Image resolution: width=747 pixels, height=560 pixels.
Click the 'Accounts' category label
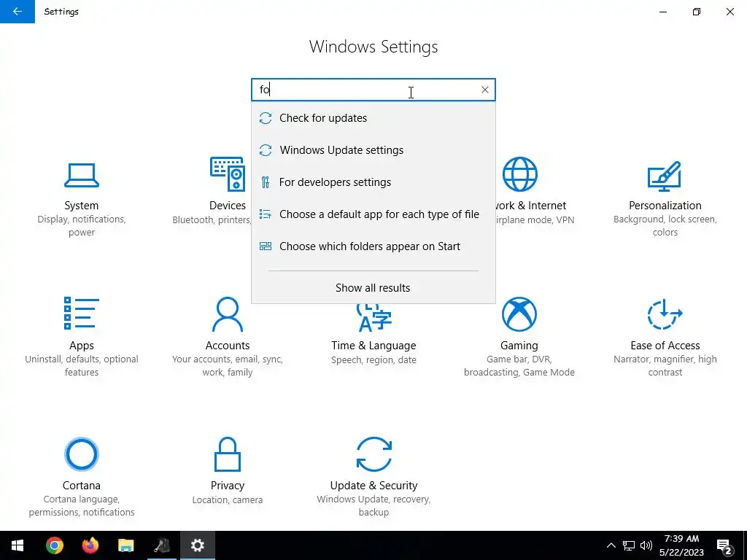tap(228, 345)
